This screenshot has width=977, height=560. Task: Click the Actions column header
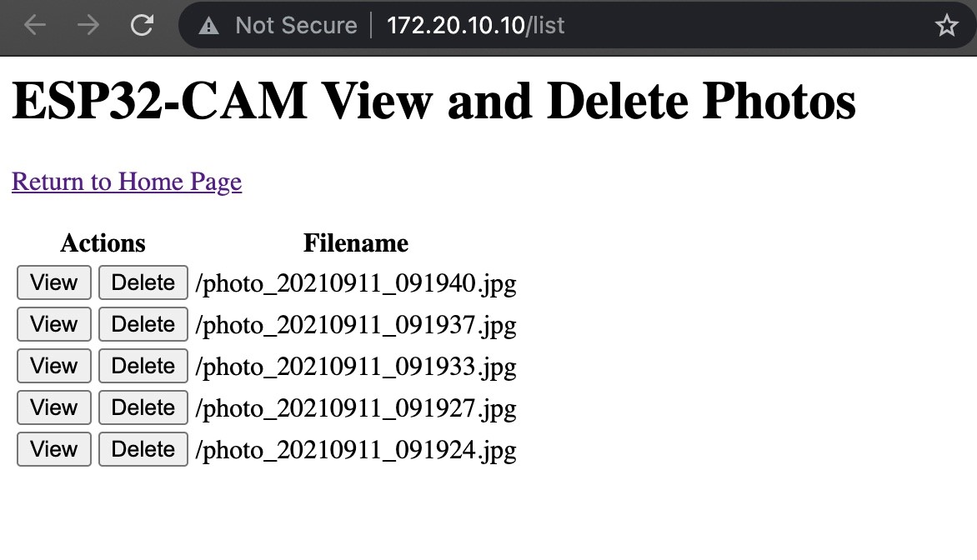[103, 243]
